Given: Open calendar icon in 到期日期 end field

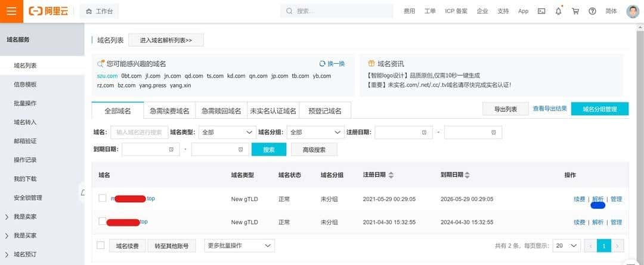Looking at the screenshot, I should click(241, 150).
